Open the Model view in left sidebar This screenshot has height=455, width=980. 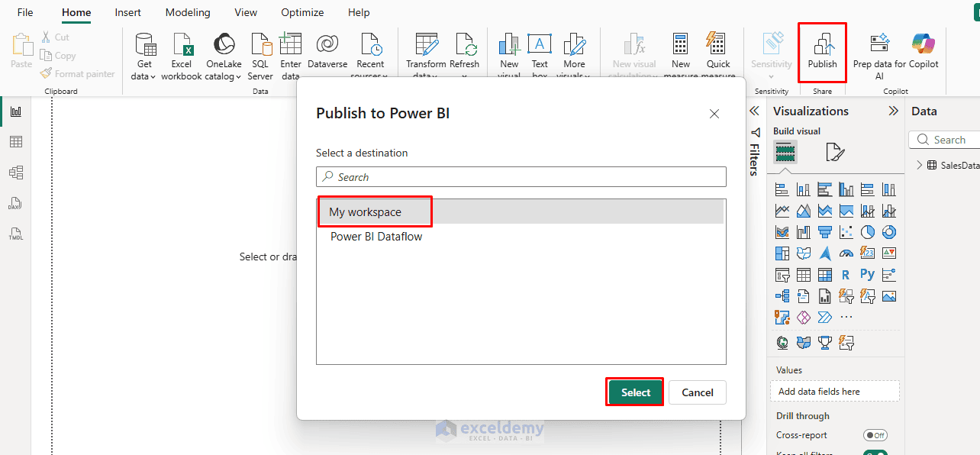(x=15, y=173)
